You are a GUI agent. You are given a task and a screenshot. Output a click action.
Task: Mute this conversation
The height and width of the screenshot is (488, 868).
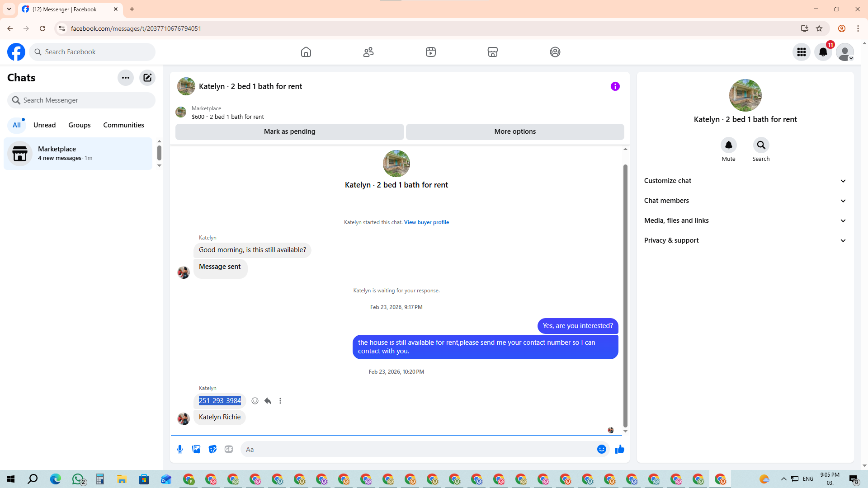pos(728,145)
